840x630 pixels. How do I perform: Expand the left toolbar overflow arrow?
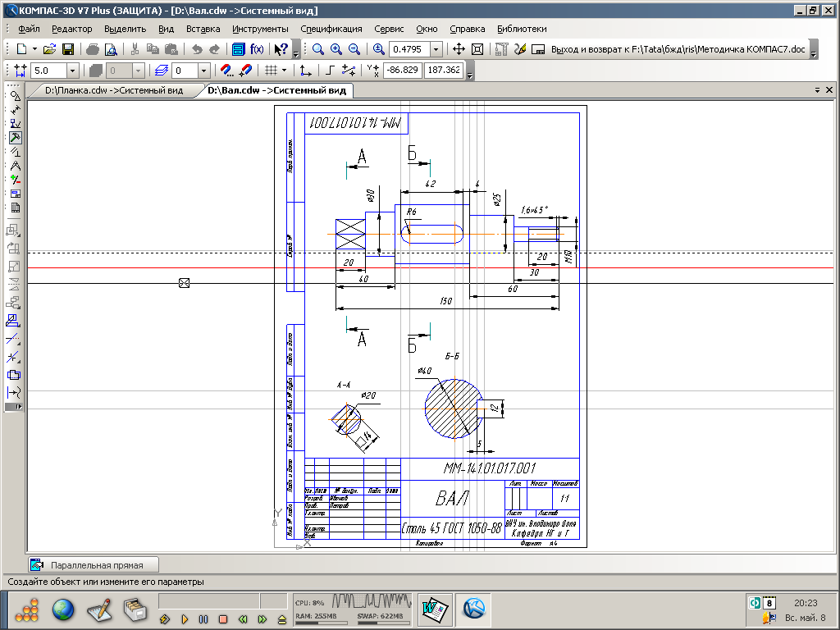pyautogui.click(x=14, y=407)
